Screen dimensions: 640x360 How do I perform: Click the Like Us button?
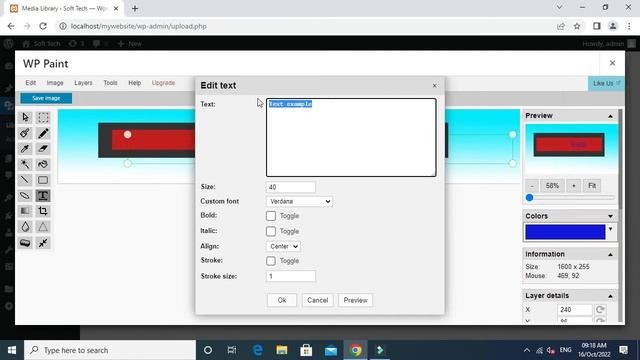(x=606, y=83)
